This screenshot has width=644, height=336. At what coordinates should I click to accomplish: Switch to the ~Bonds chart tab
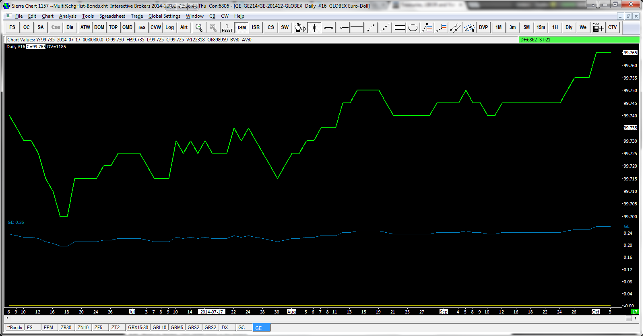(14, 328)
